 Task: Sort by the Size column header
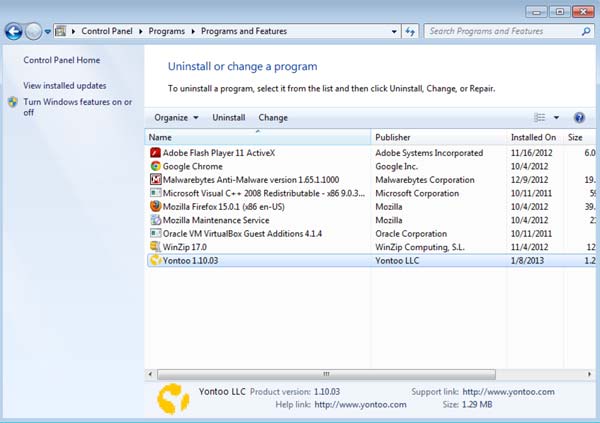579,137
